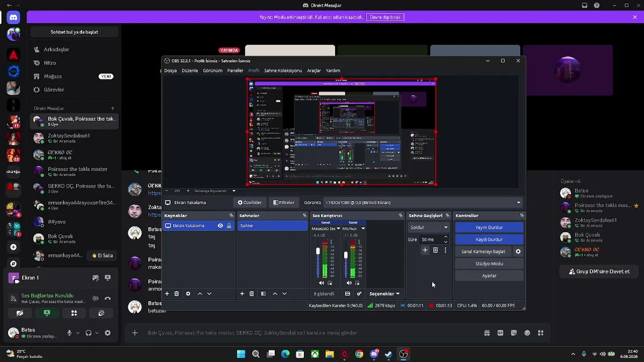Attach a file with Discord plus button
This screenshot has height=362, width=644.
[135, 333]
